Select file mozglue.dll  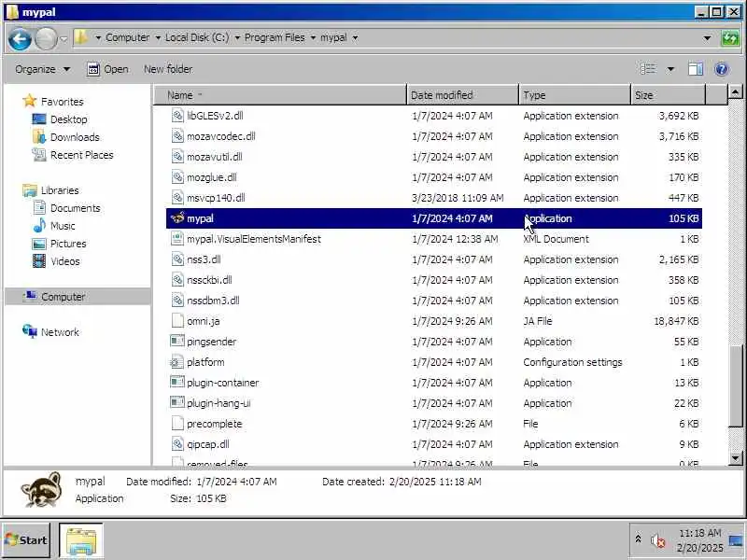pyautogui.click(x=212, y=177)
